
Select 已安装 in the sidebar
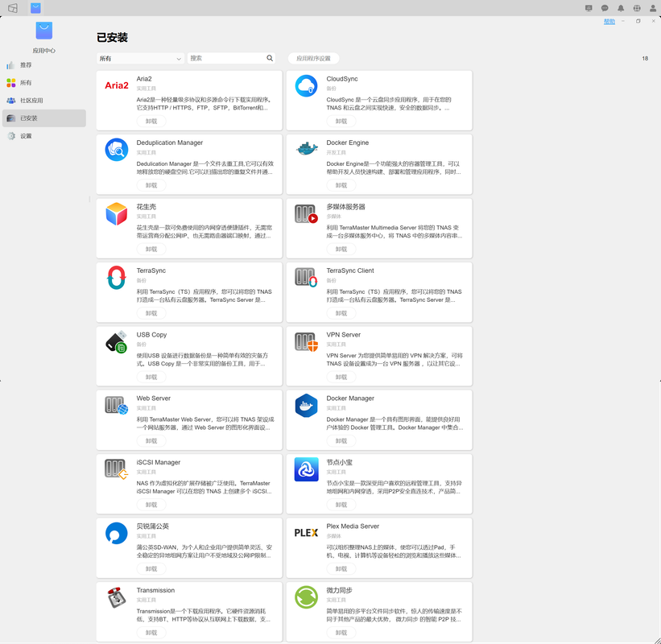[x=44, y=118]
